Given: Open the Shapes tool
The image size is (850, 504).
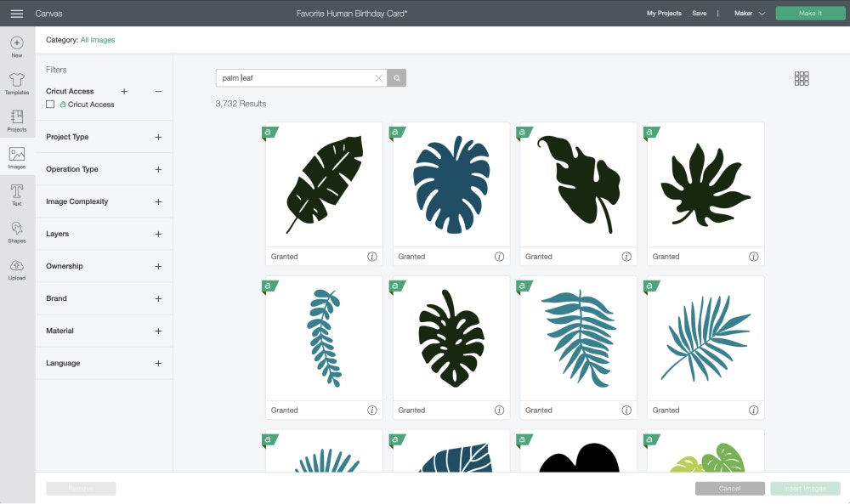Looking at the screenshot, I should [x=17, y=233].
